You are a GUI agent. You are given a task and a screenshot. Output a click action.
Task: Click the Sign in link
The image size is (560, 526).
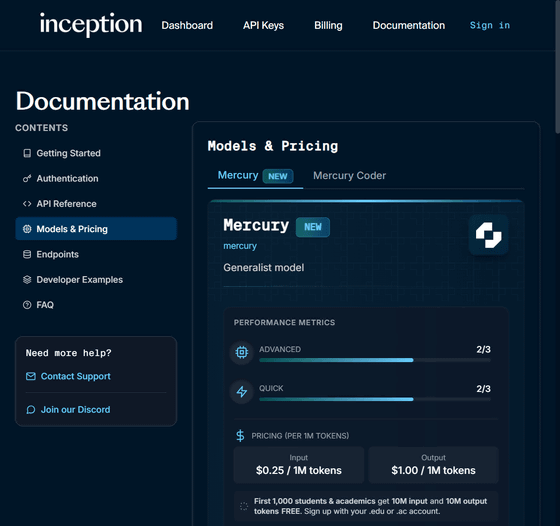[x=490, y=25]
